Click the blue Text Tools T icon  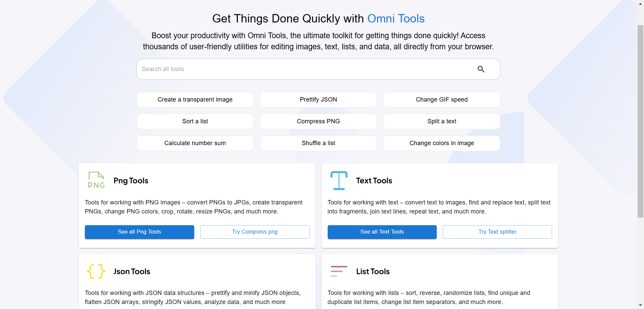pos(339,180)
